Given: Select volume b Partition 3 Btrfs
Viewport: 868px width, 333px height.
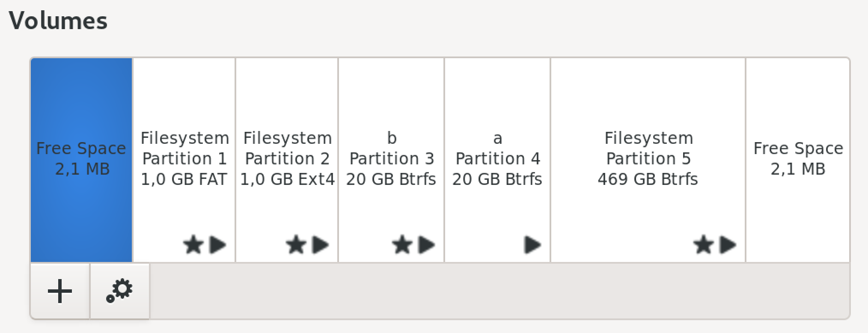Looking at the screenshot, I should point(391,159).
